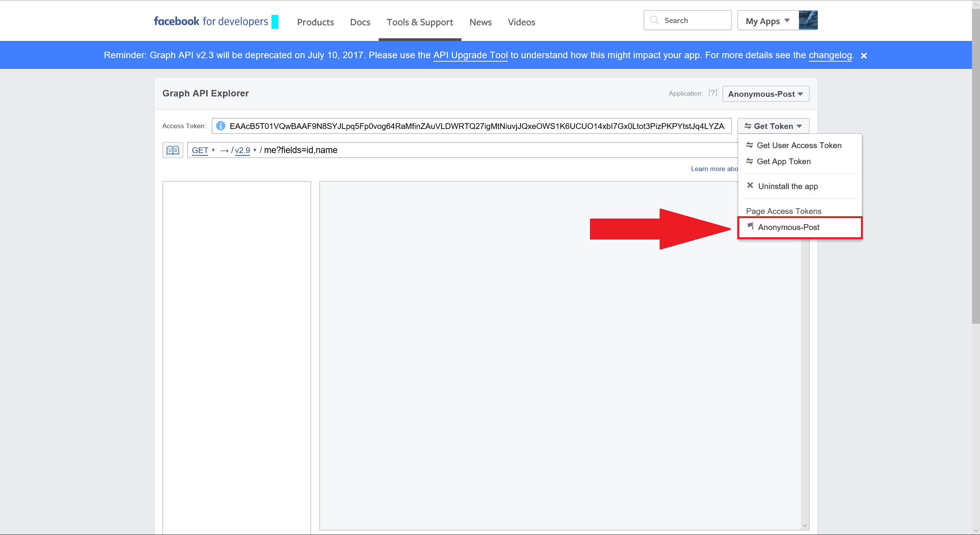Click the Access Token text field
This screenshot has width=980, height=535.
coord(476,126)
